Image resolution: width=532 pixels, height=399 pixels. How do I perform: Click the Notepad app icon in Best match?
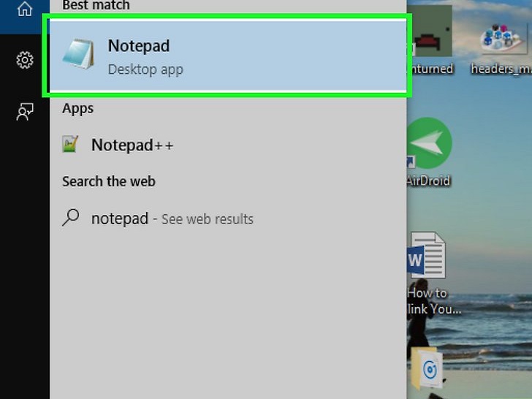click(x=78, y=54)
